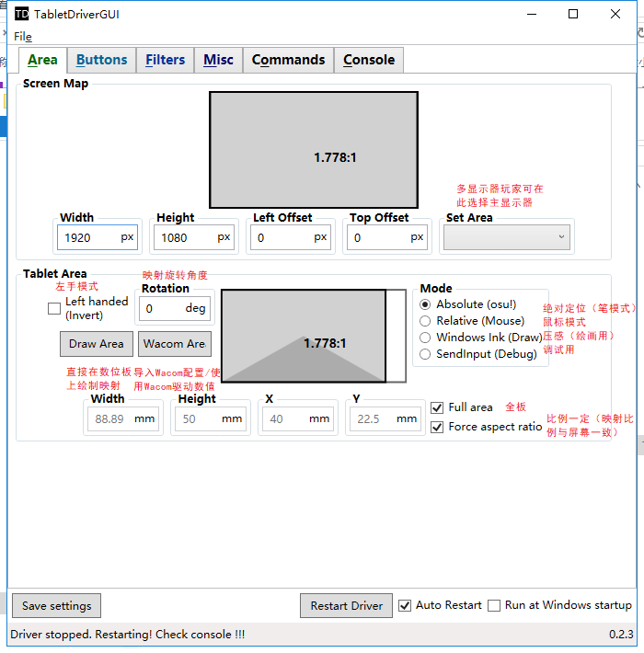
Task: Enable Run at Windows startup
Action: (494, 605)
